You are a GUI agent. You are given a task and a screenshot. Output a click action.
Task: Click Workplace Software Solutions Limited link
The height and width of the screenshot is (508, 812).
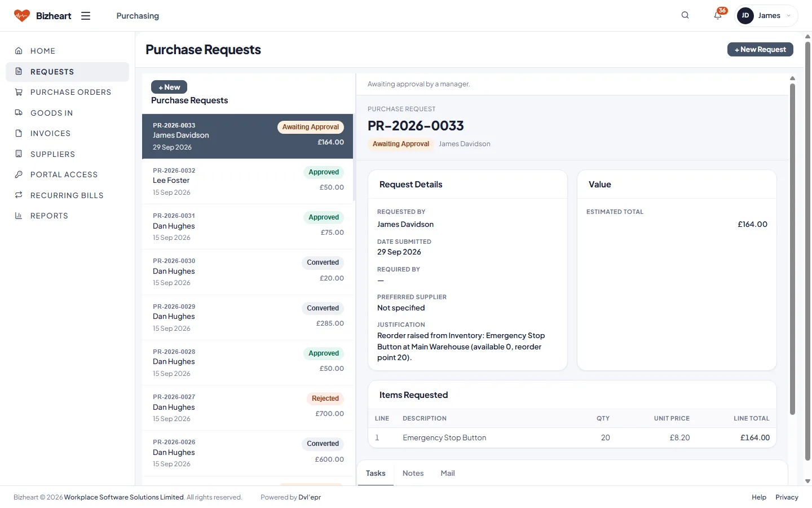[x=124, y=497]
